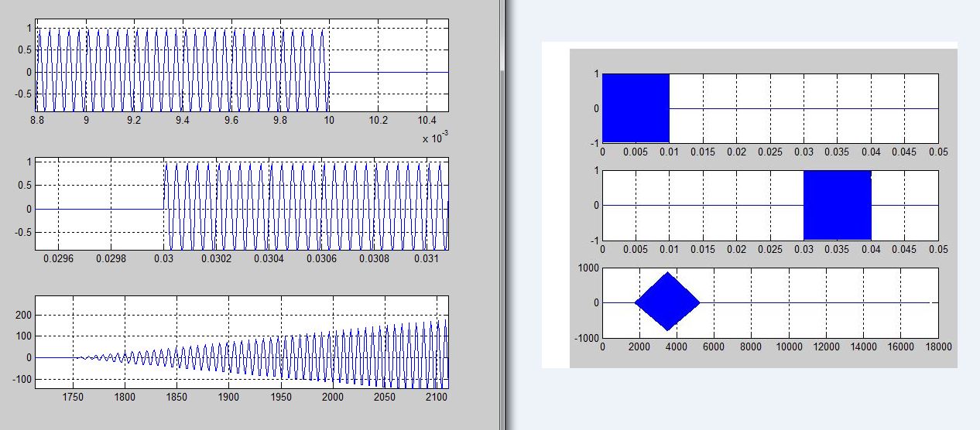
Task: Click the 2050 x-axis tick label
Action: click(385, 397)
